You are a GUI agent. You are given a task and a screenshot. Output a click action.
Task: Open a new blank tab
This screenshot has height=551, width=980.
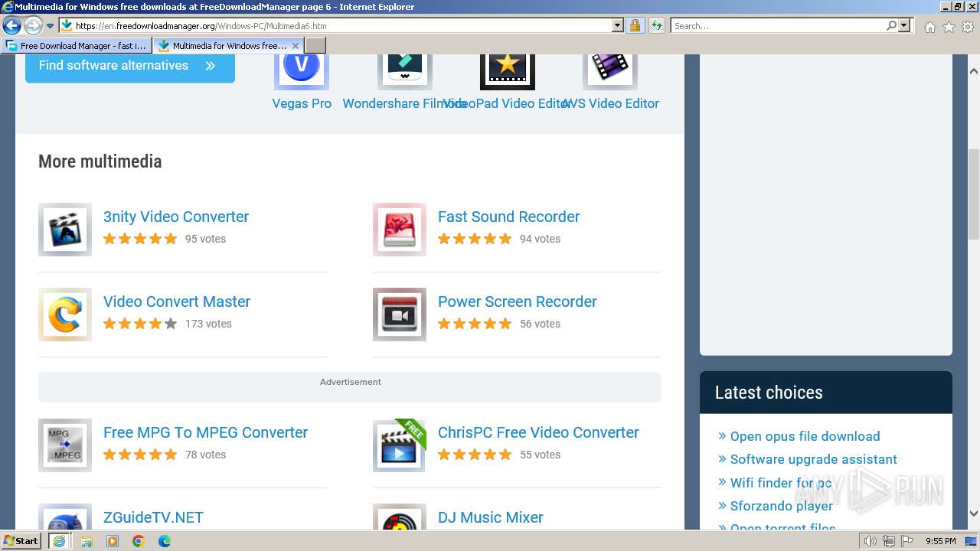(x=315, y=46)
